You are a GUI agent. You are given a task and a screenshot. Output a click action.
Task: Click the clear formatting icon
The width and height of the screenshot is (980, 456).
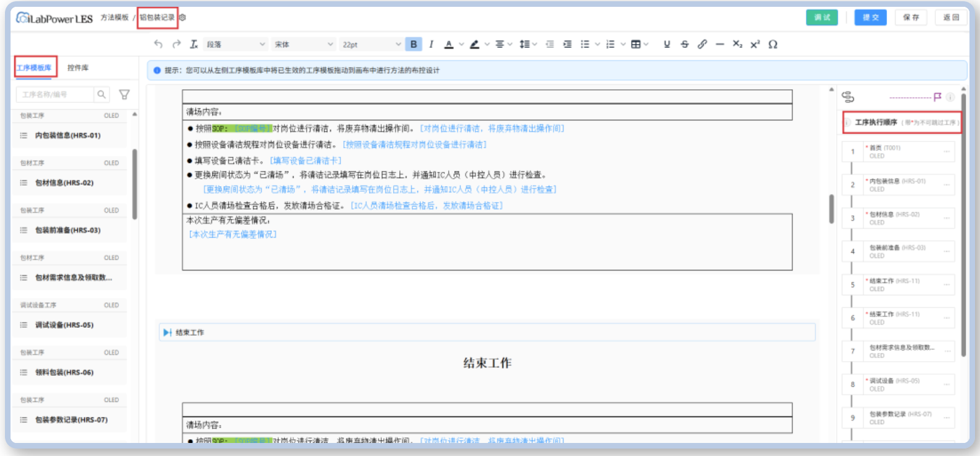click(x=194, y=44)
